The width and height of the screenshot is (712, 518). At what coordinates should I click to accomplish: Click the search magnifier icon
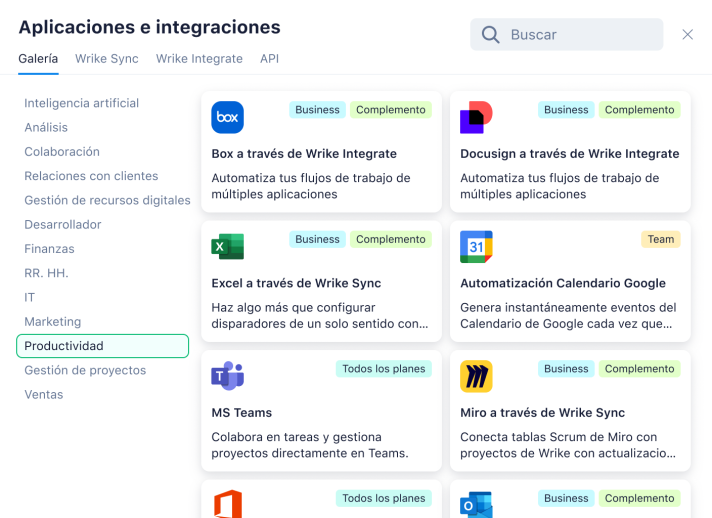point(490,35)
